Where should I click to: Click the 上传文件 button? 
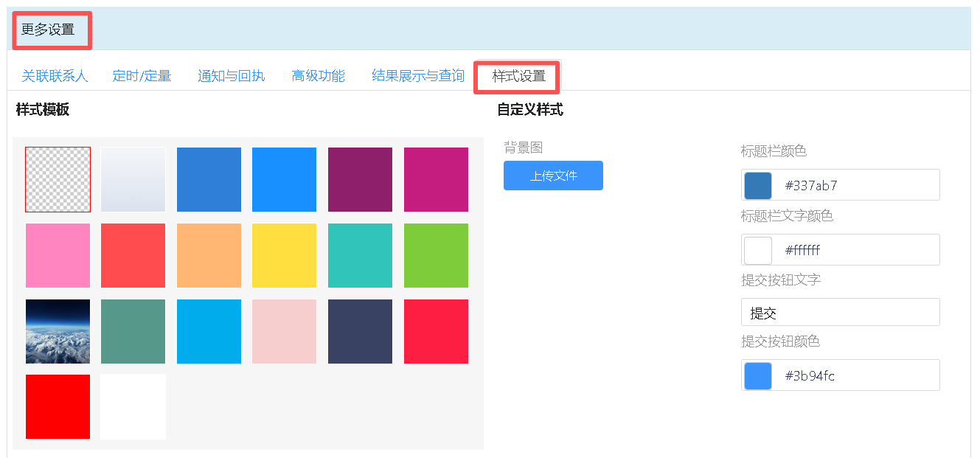coord(553,176)
